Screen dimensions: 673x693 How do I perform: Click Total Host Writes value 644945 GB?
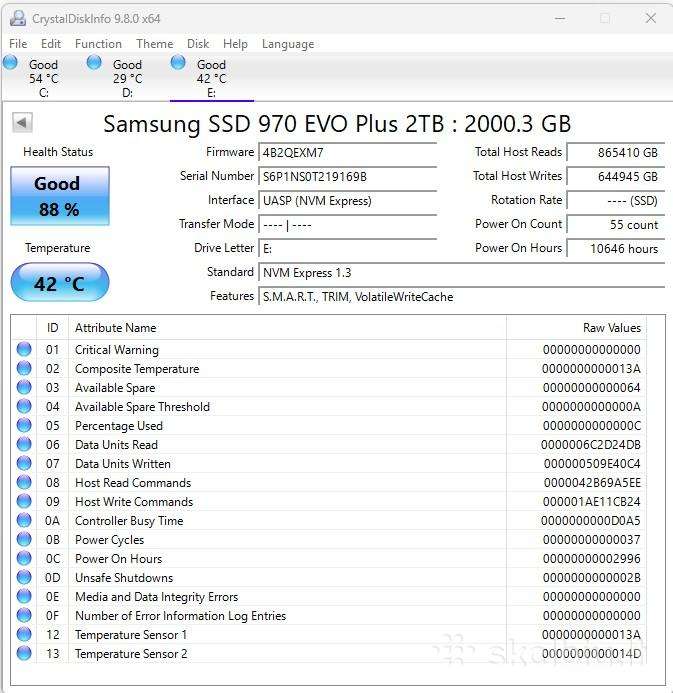[616, 177]
